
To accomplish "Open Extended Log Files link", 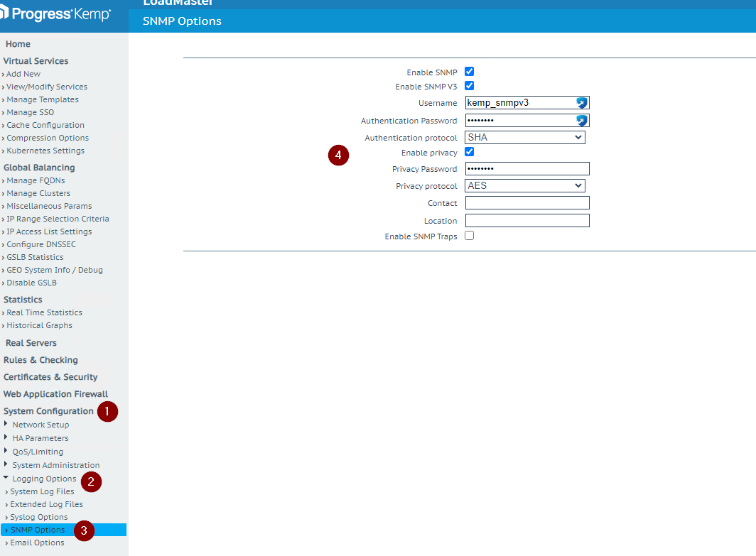I will pyautogui.click(x=46, y=504).
